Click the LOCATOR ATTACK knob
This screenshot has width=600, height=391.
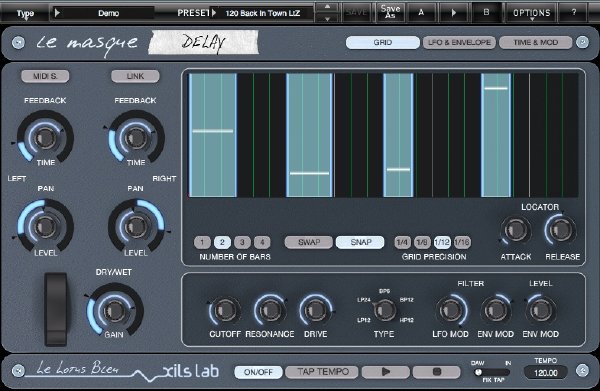pos(516,230)
